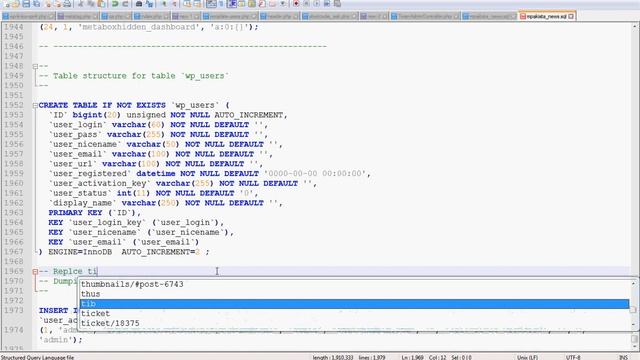Viewport: 640px width, 360px height.
Task: Click the 'CREATE TABLE IF NOT EXISTS' text
Action: coord(102,105)
